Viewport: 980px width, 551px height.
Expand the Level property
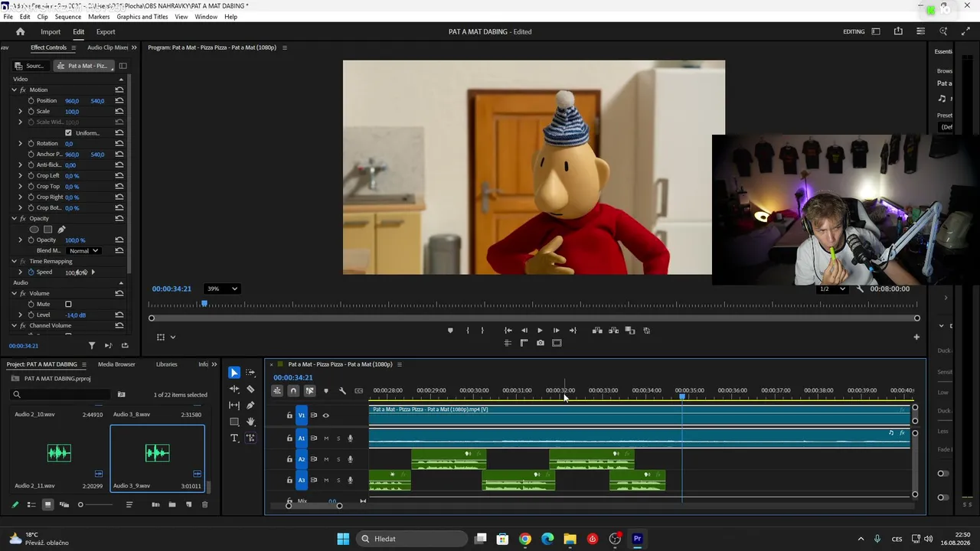click(21, 315)
